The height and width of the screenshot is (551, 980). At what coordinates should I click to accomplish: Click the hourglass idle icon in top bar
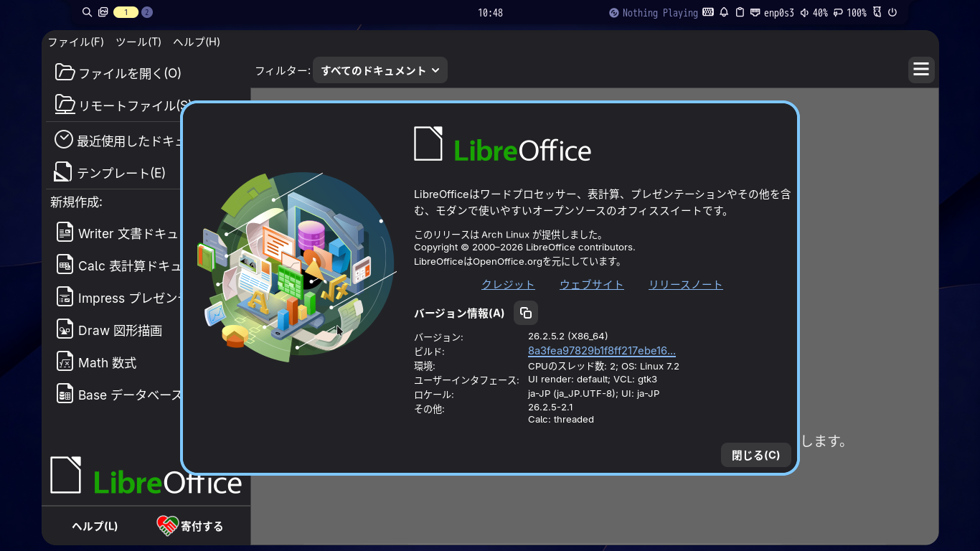click(x=877, y=12)
